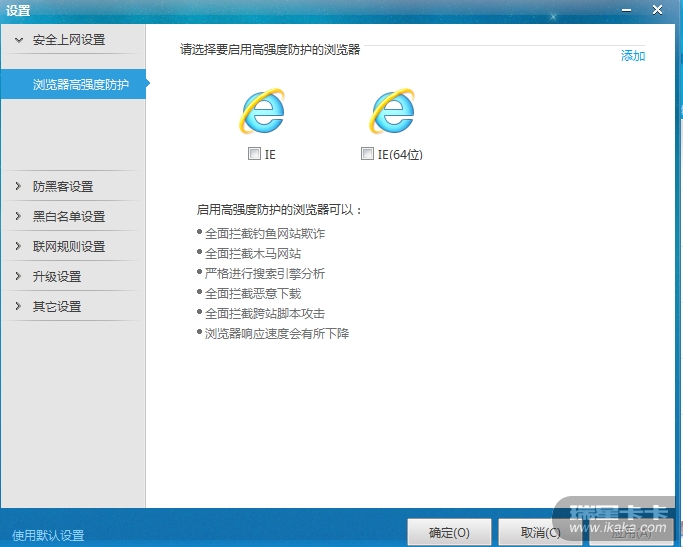Click the IE(64位) browser icon

[x=392, y=111]
